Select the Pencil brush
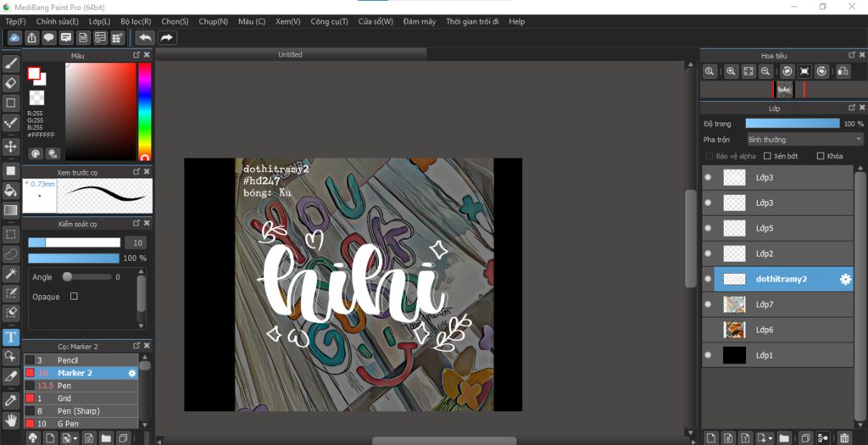The image size is (868, 445). [x=81, y=360]
